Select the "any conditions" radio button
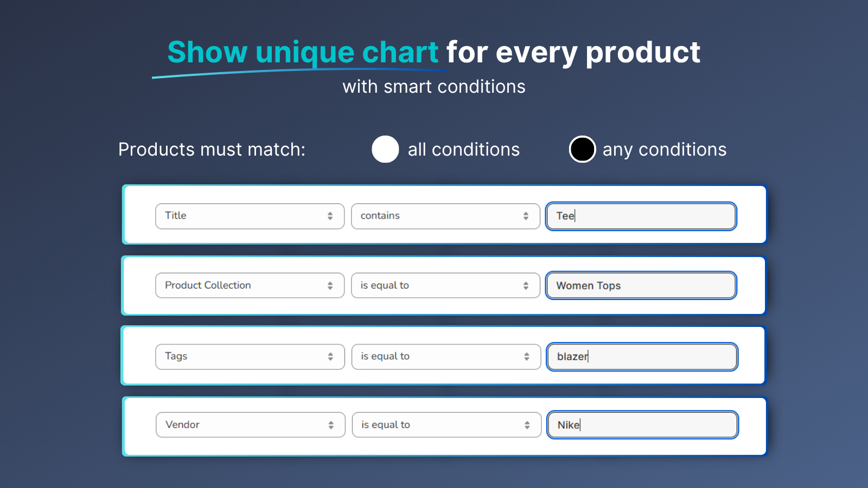 coord(582,149)
